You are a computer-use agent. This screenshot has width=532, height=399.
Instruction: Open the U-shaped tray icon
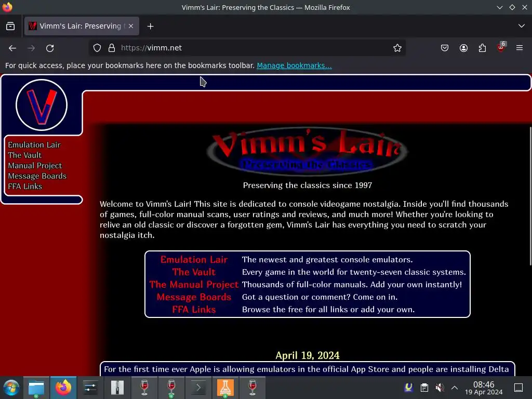click(x=409, y=387)
